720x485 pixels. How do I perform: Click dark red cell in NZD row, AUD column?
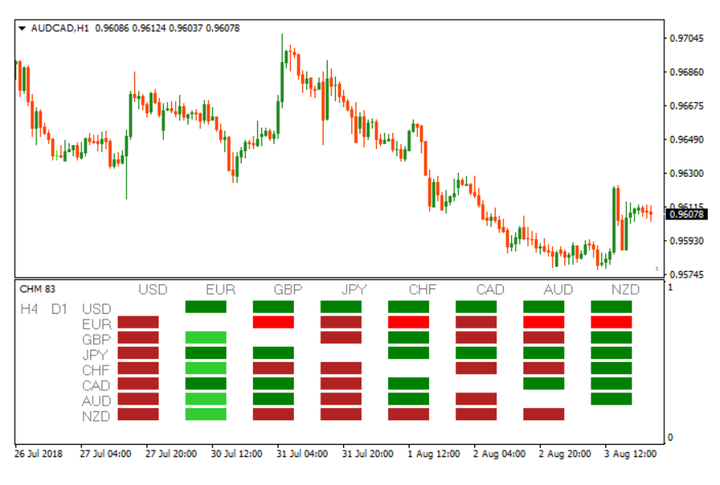click(x=543, y=414)
